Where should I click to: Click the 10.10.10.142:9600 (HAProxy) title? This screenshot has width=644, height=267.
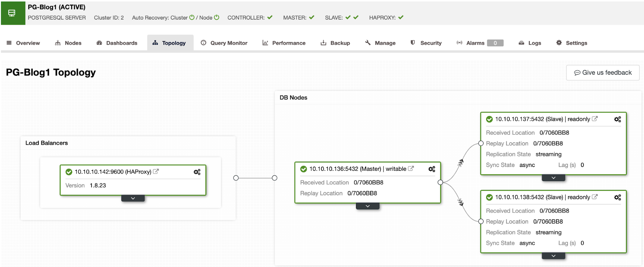click(x=113, y=172)
